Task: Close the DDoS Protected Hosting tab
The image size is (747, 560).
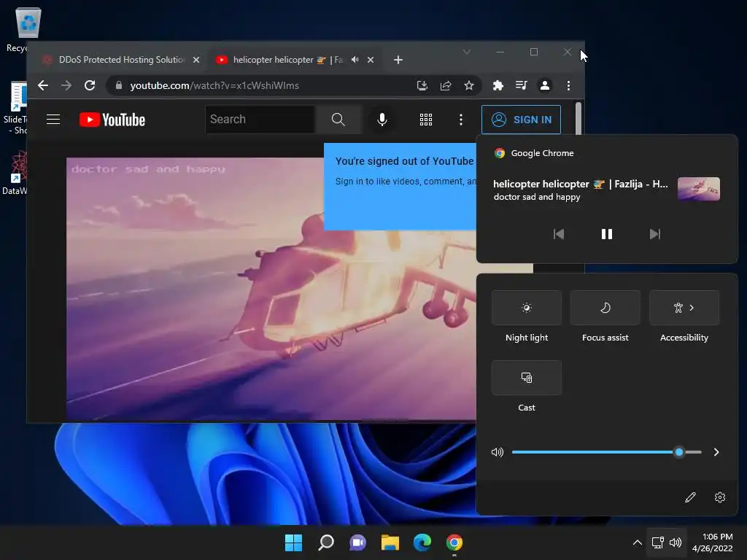Action: (196, 60)
